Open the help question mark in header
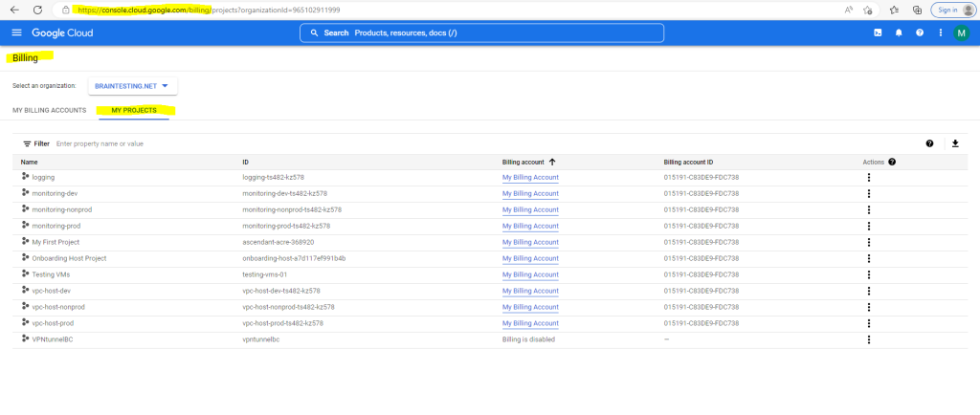The width and height of the screenshot is (980, 415). [x=920, y=33]
